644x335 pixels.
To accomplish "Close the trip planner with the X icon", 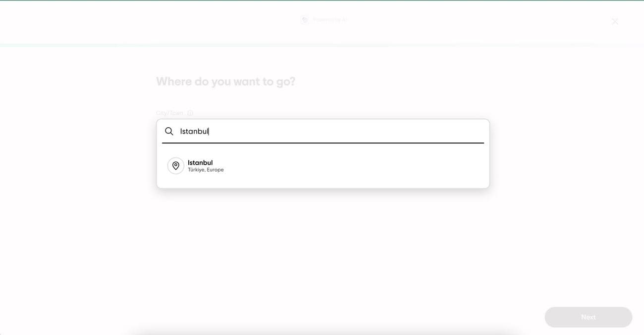I will pos(615,21).
